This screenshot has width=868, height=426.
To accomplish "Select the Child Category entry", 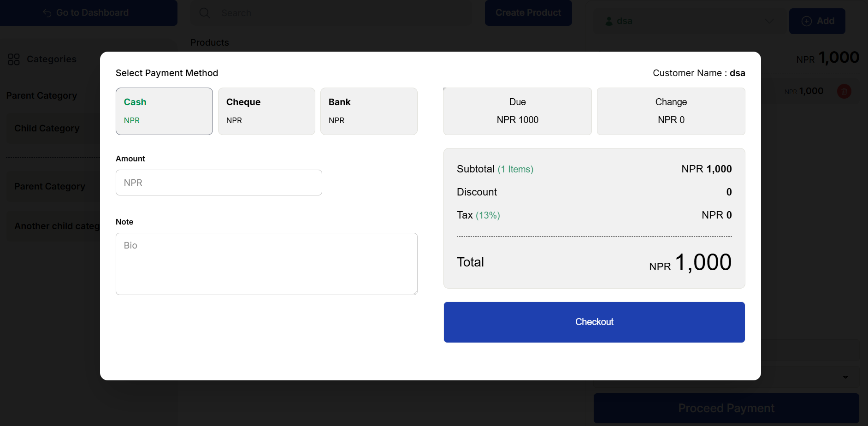I will (x=47, y=128).
